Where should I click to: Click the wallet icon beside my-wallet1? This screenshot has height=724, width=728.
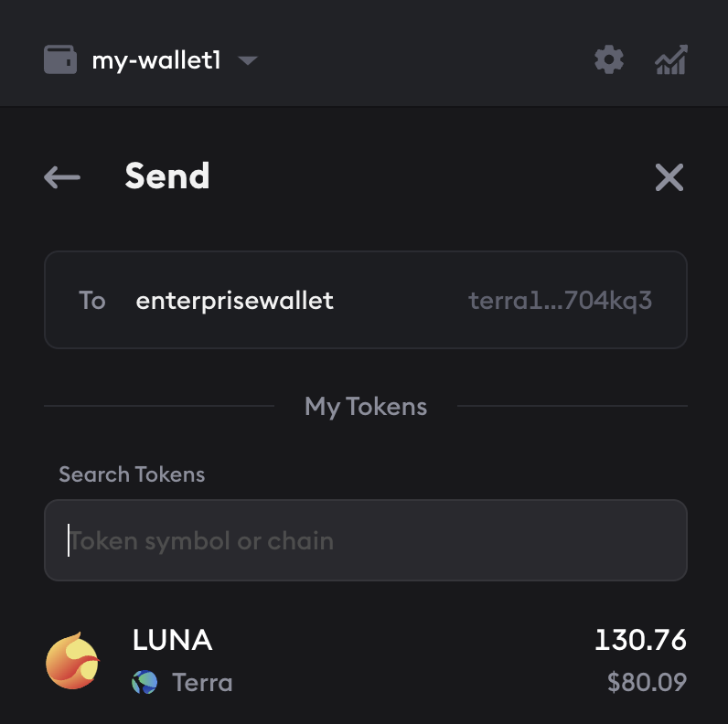click(x=62, y=61)
